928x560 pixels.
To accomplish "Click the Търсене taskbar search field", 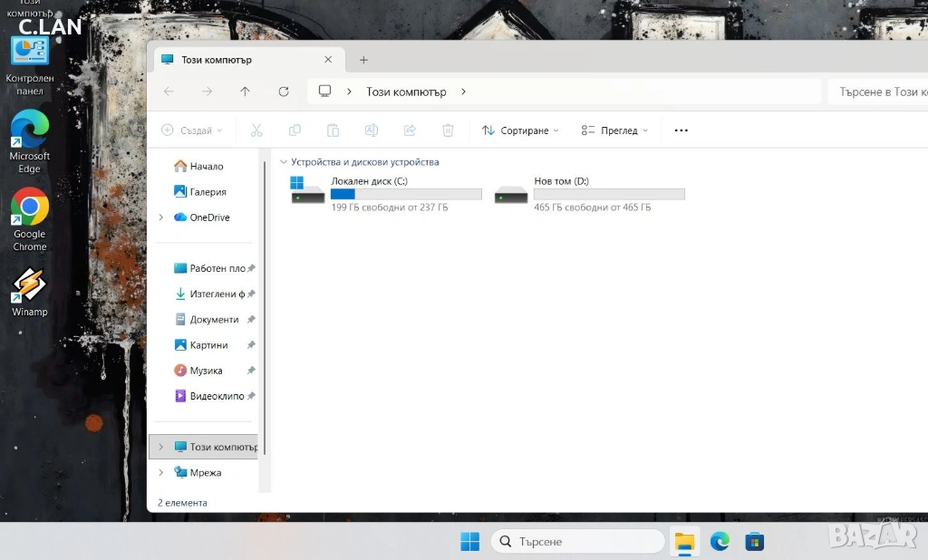I will click(580, 542).
